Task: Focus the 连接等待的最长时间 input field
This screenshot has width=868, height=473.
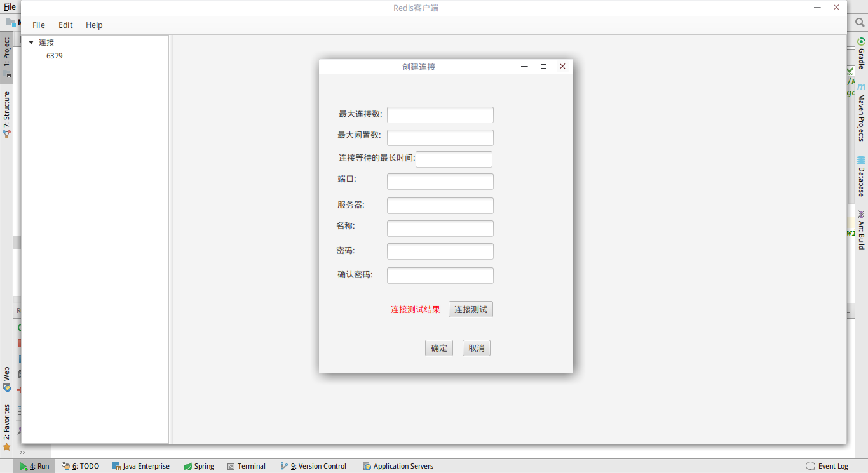Action: [x=454, y=159]
